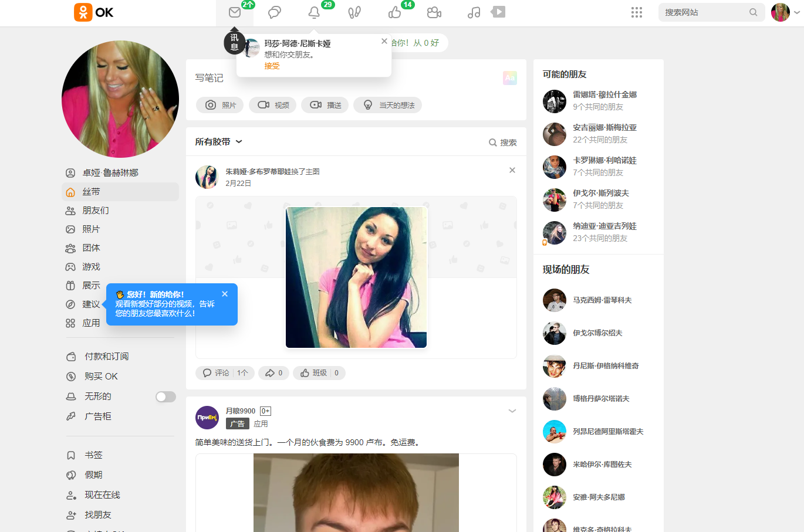Open the messages envelope icon

235,12
